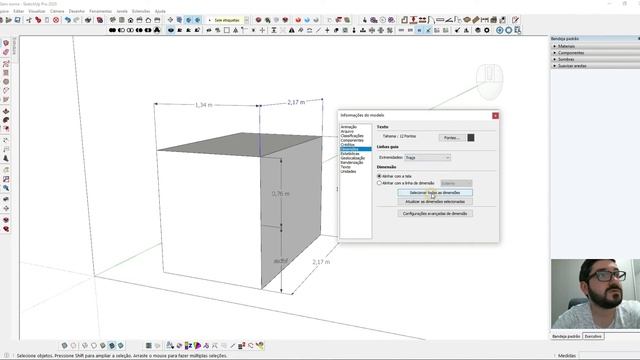Expand the Materiais tray panel
This screenshot has height=360, width=640.
tap(595, 46)
